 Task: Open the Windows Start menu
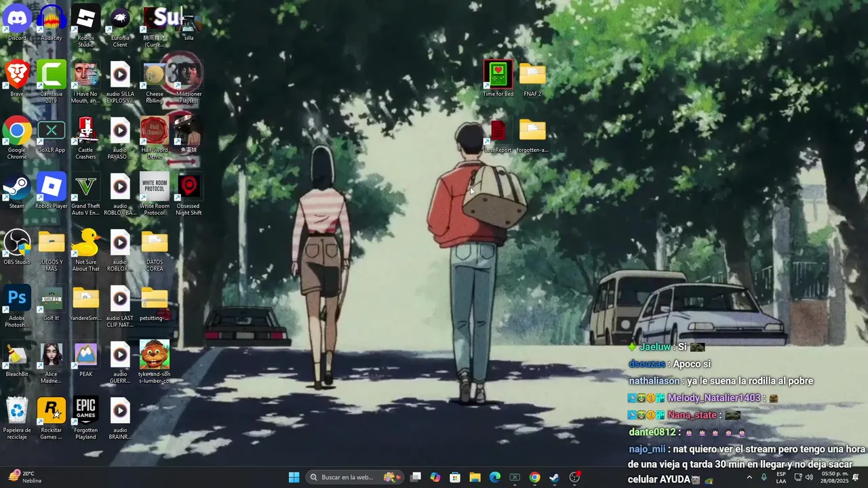(294, 477)
